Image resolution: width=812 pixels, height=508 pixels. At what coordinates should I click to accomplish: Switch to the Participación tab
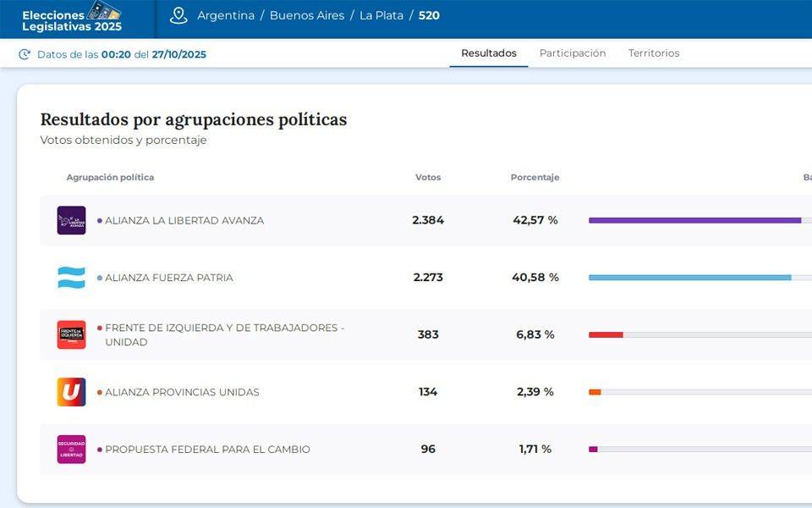pyautogui.click(x=573, y=53)
